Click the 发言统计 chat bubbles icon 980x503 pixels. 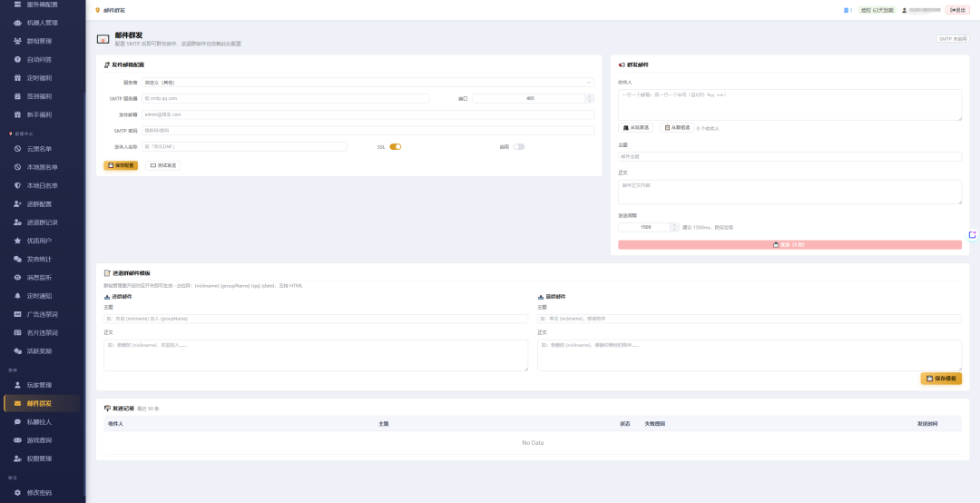point(17,259)
